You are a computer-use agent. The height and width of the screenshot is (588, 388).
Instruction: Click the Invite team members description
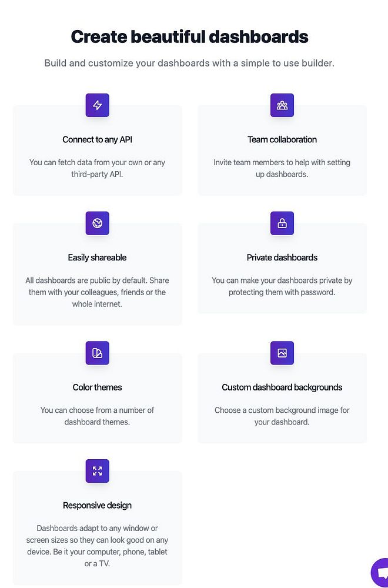(282, 168)
